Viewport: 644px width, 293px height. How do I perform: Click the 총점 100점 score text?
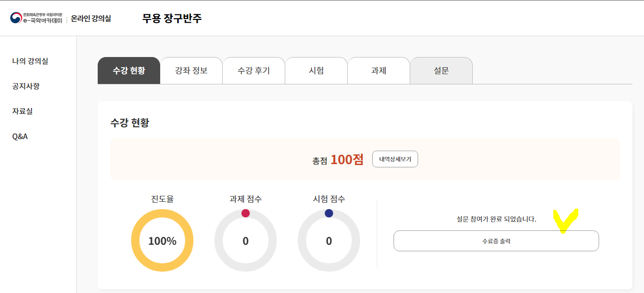pyautogui.click(x=338, y=159)
